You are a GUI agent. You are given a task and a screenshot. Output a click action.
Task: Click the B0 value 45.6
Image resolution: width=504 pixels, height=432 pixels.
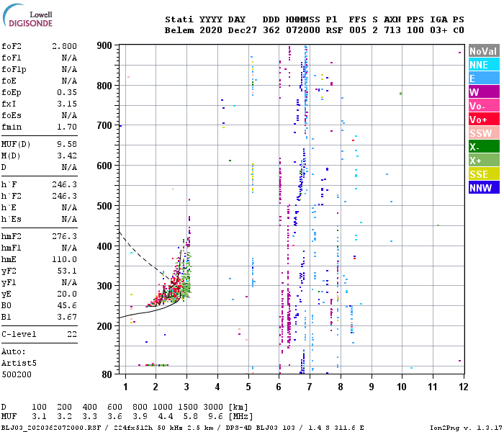[x=67, y=305]
